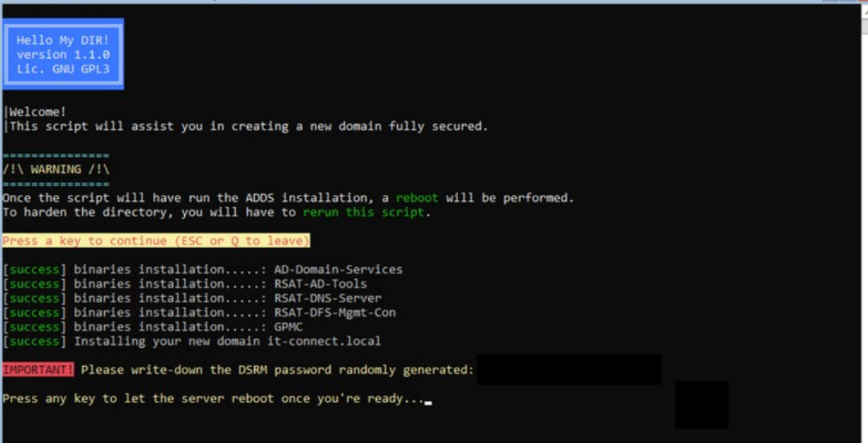Click the GPMC installation entry
This screenshot has height=443, width=868.
(288, 327)
